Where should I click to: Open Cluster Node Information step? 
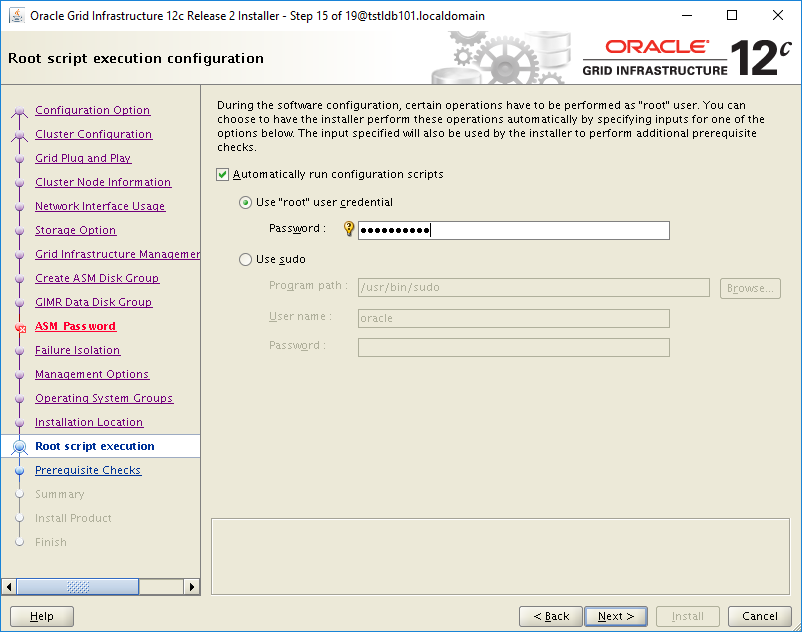point(103,183)
